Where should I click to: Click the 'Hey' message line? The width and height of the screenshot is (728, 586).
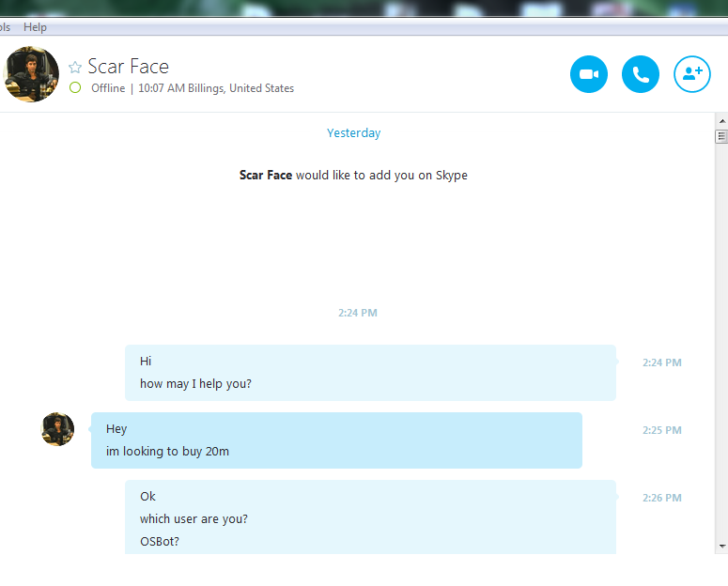(116, 429)
